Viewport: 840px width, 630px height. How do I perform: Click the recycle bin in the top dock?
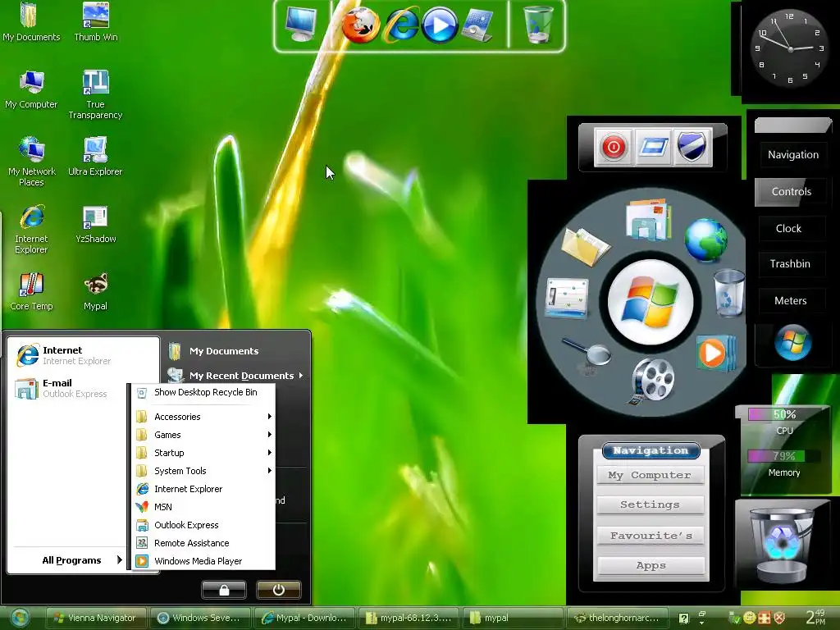click(537, 24)
